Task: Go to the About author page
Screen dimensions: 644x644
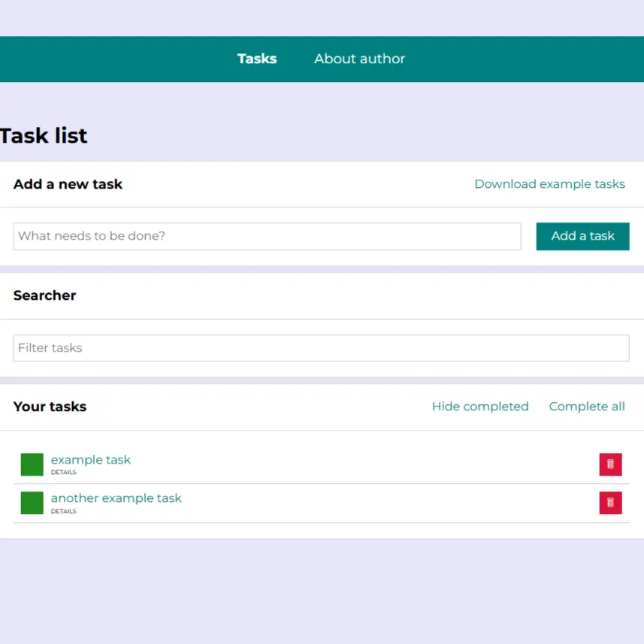Action: [x=359, y=59]
